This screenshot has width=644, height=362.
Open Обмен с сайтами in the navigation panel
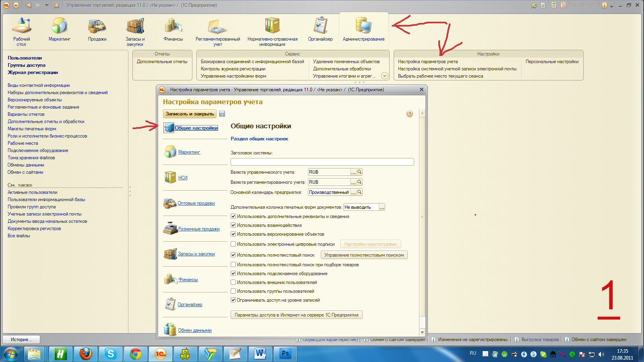pyautogui.click(x=25, y=172)
